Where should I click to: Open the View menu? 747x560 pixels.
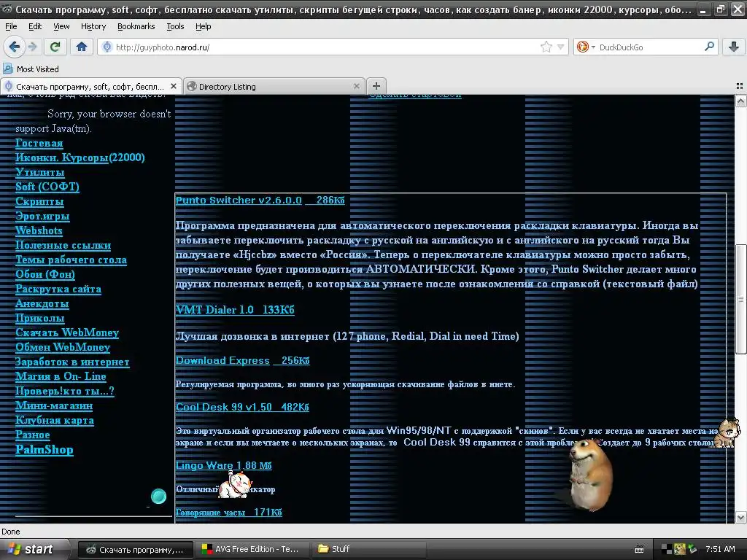pos(61,27)
